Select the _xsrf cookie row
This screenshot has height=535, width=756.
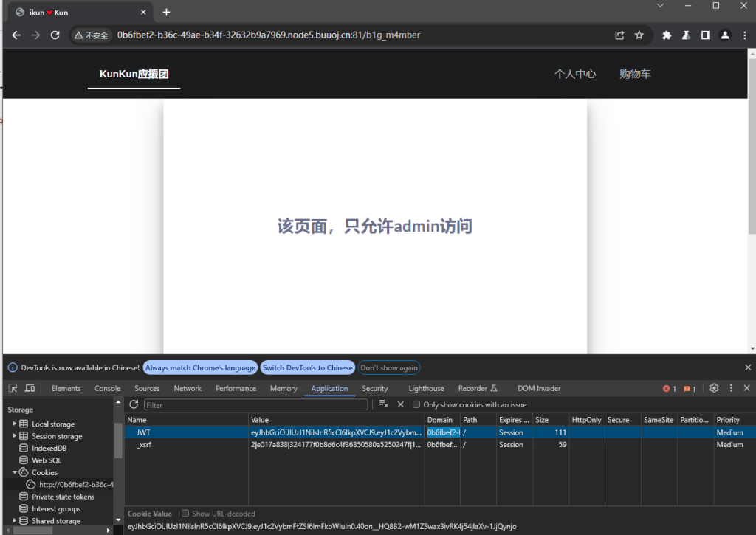click(144, 445)
